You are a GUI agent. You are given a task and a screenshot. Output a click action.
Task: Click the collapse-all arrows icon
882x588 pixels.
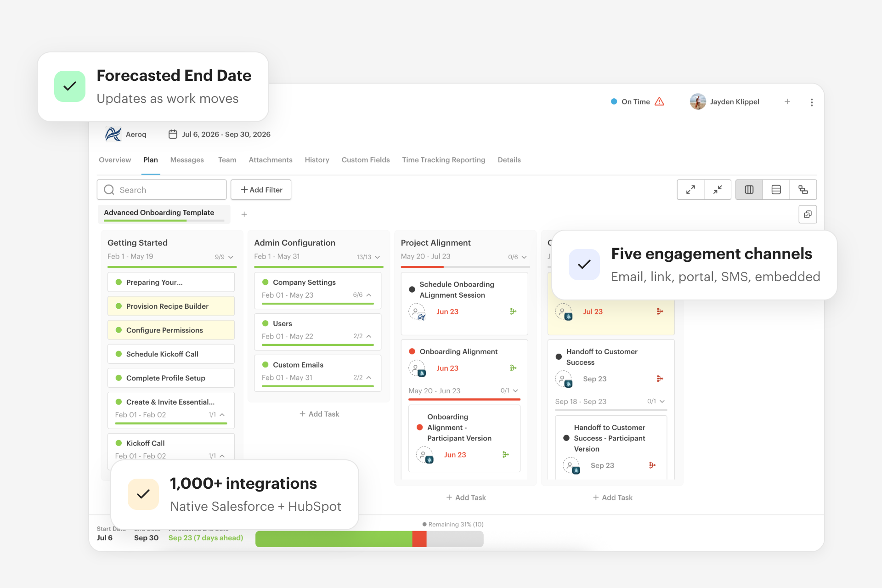click(x=718, y=190)
